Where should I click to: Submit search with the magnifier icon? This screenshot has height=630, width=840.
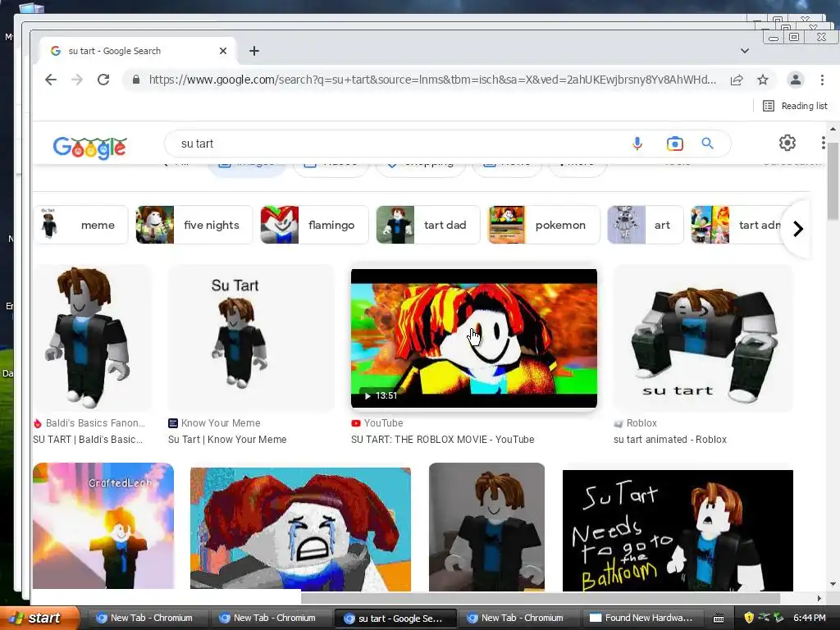click(708, 144)
